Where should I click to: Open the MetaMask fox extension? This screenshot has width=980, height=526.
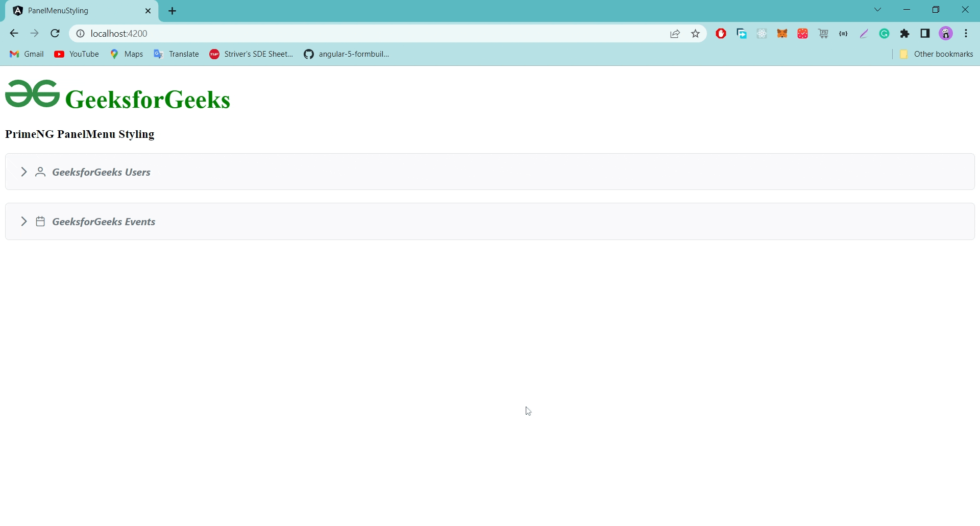[x=782, y=34]
